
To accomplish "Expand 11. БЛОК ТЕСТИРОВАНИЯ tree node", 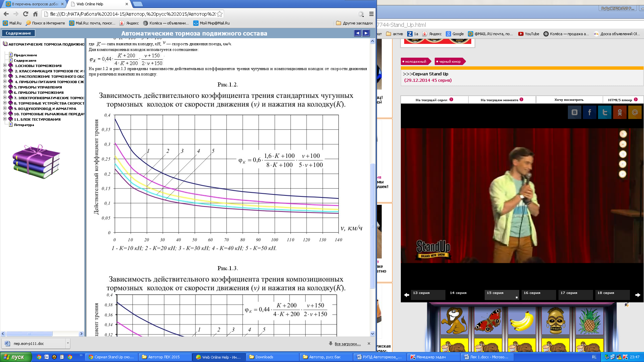I will point(5,119).
